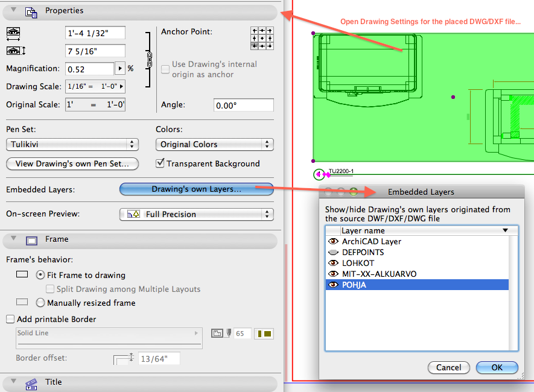Click the Title panel icon

pos(30,382)
